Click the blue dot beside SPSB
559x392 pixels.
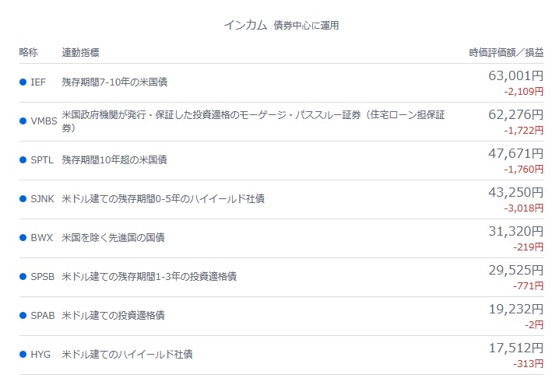click(x=23, y=276)
